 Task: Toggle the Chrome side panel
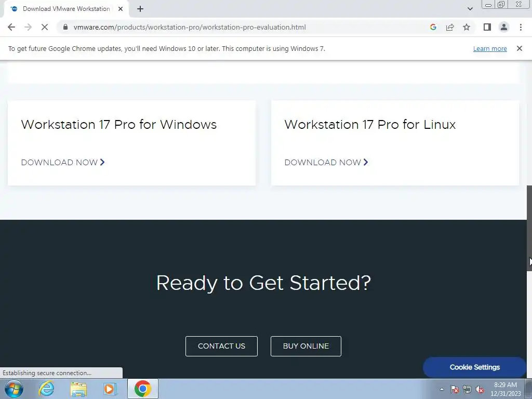[487, 27]
